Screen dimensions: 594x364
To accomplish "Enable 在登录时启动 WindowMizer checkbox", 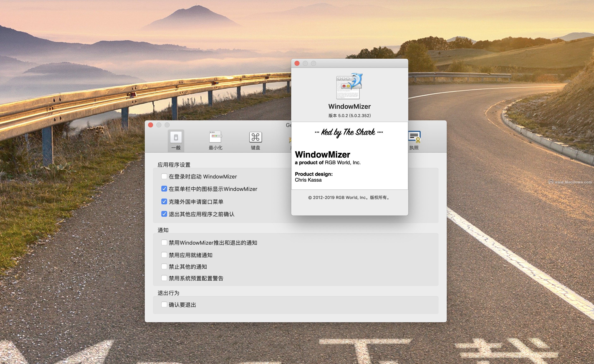I will pyautogui.click(x=164, y=176).
